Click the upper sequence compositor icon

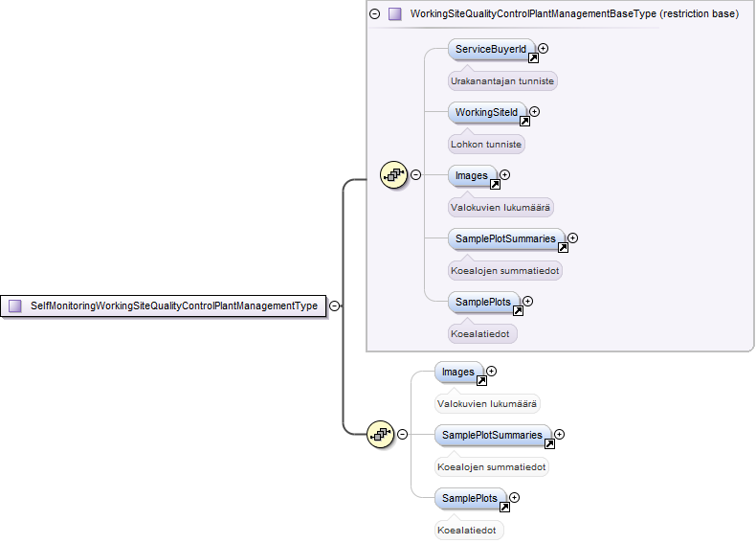(x=393, y=174)
